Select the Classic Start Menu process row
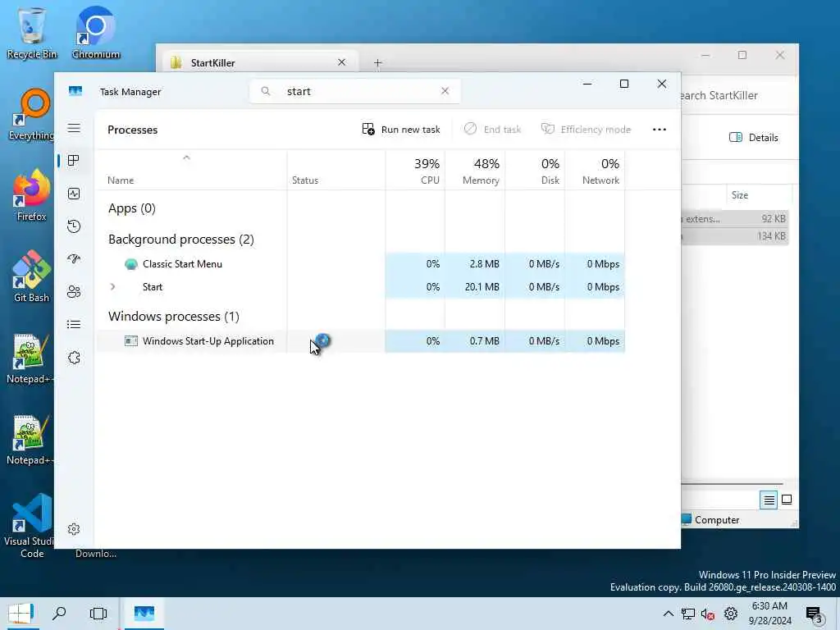The height and width of the screenshot is (630, 840). 361,263
